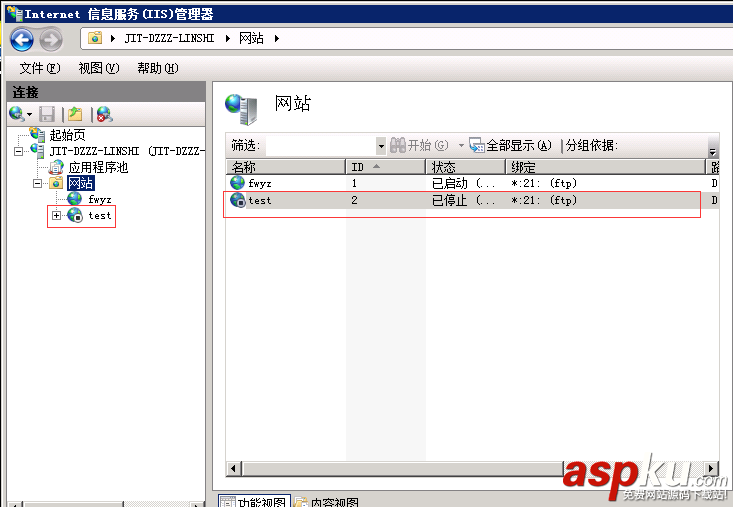Click the Sites folder icon in tree
Image resolution: width=733 pixels, height=507 pixels.
click(56, 183)
